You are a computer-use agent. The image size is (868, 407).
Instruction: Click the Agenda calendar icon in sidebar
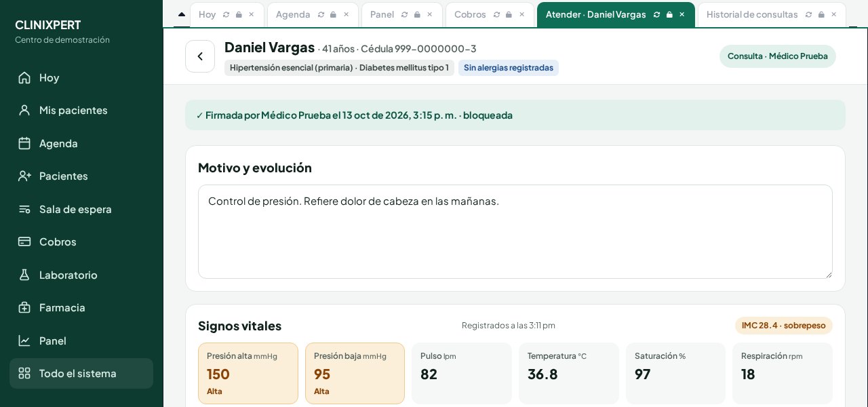click(x=24, y=143)
